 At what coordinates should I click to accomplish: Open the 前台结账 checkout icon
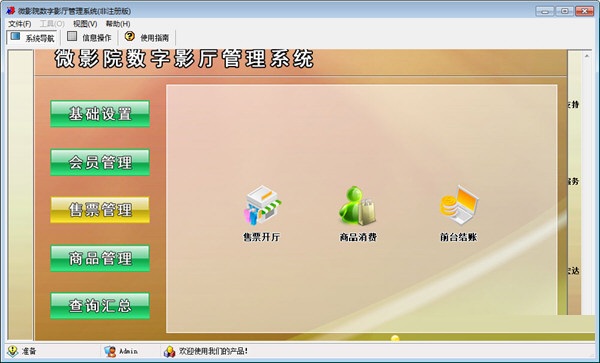[459, 205]
